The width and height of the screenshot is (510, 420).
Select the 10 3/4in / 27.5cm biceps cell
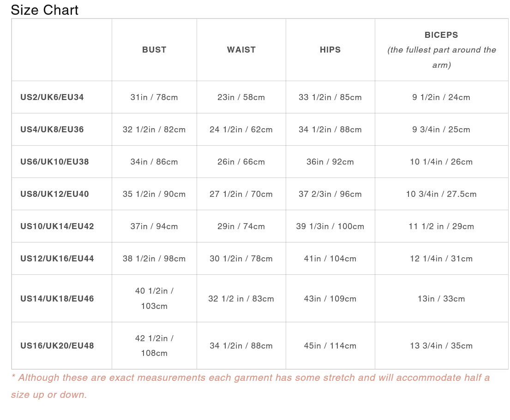441,194
